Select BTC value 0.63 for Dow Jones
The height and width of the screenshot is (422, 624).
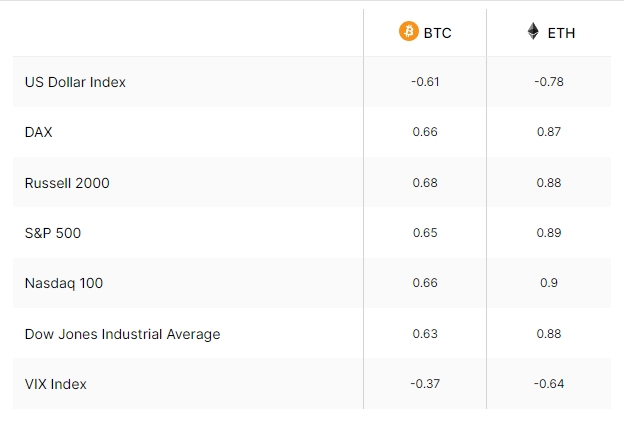425,334
